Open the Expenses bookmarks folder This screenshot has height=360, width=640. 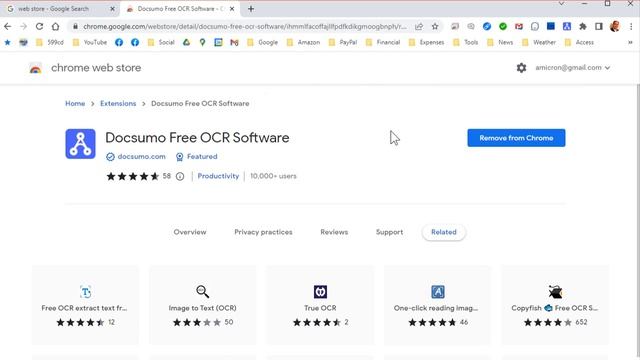[426, 42]
